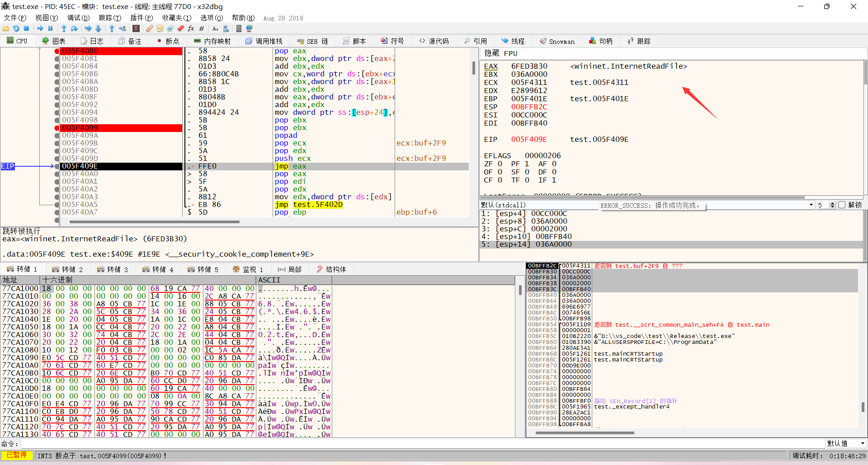Switch to the 断点 tab
868x465 pixels.
pyautogui.click(x=168, y=41)
